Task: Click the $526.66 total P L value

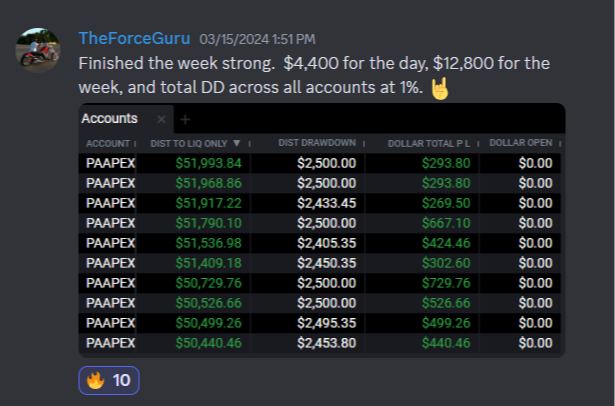Action: click(446, 303)
